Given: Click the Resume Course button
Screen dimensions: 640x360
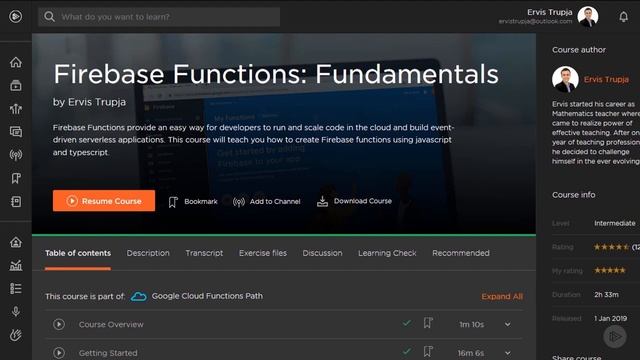Looking at the screenshot, I should [104, 201].
